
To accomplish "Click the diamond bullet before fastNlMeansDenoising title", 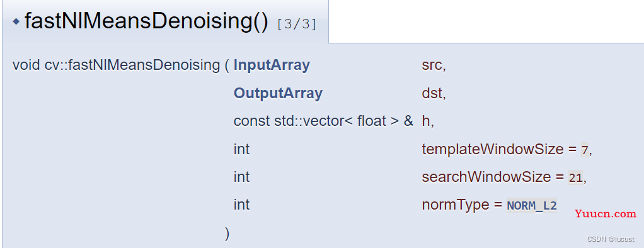I will (x=16, y=21).
